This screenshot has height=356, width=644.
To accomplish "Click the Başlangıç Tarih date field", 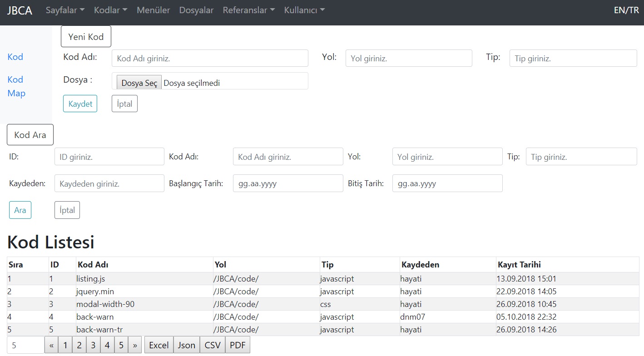I will (x=288, y=183).
